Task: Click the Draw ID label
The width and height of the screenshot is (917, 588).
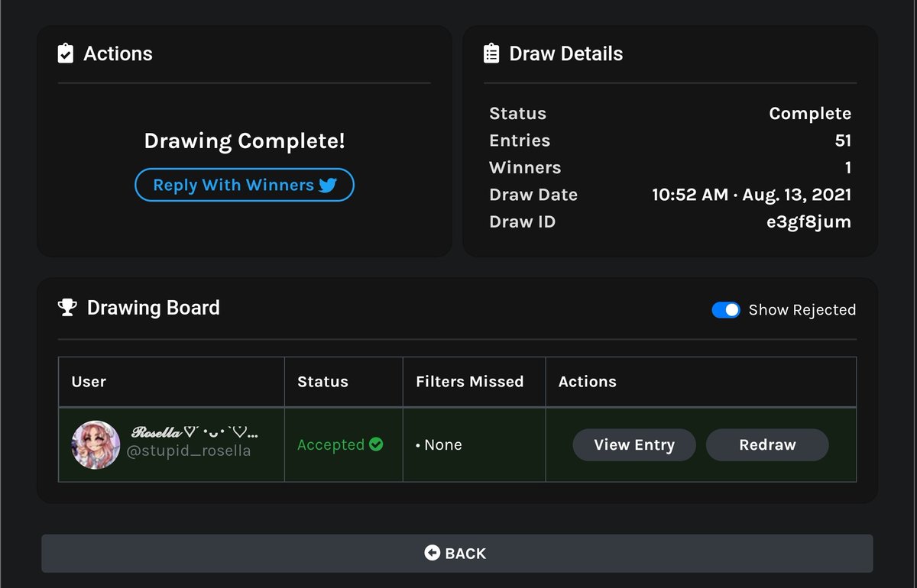Action: coord(522,222)
